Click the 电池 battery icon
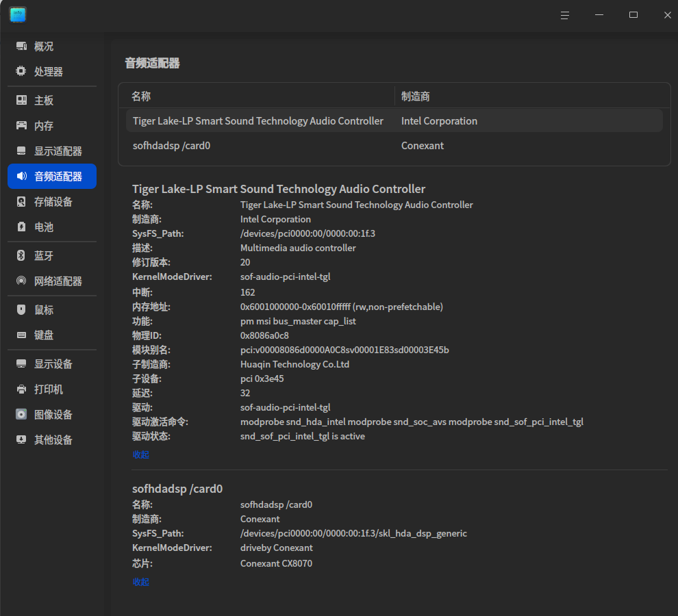This screenshot has height=616, width=678. coord(21,227)
